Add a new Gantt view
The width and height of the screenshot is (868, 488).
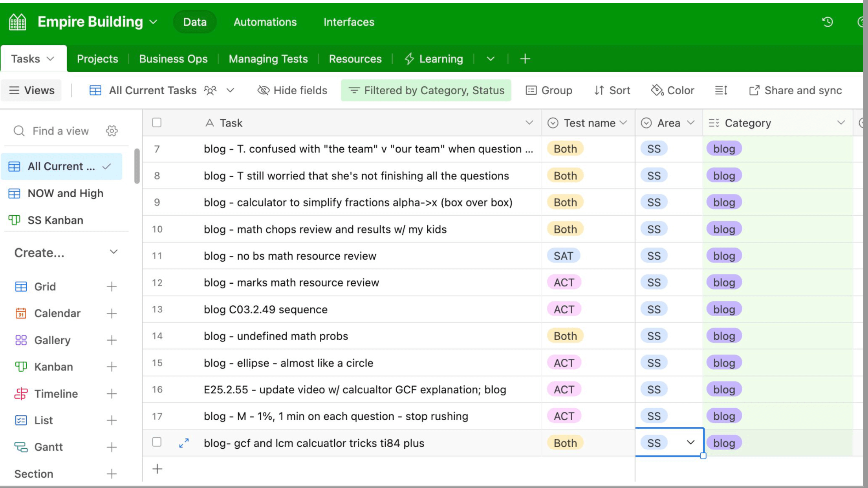click(x=112, y=447)
